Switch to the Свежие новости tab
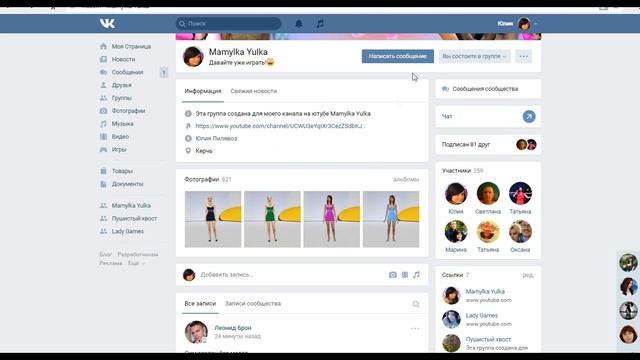Image resolution: width=640 pixels, height=360 pixels. [253, 91]
